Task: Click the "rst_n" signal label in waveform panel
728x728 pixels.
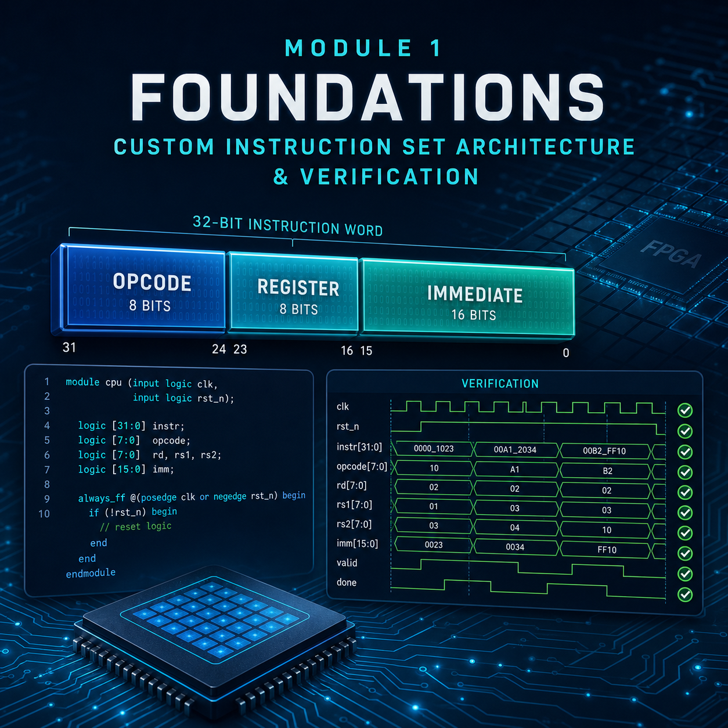Action: tap(348, 426)
